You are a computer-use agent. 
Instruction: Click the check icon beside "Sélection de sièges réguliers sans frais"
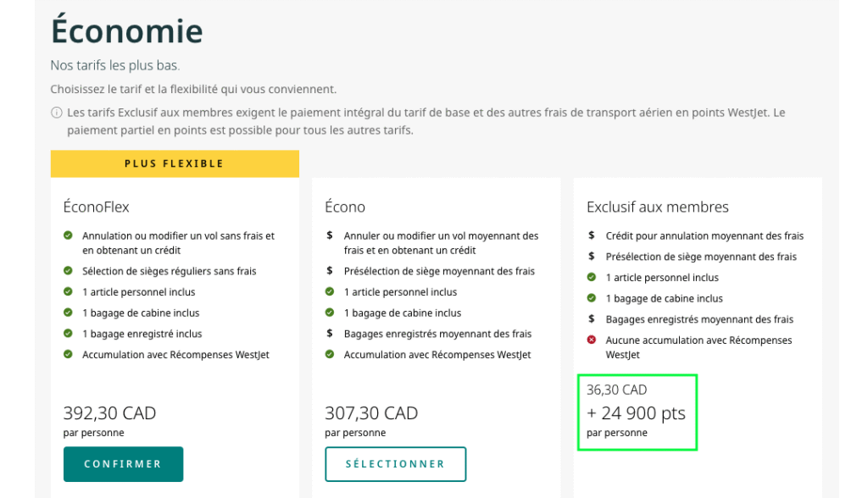[x=68, y=271]
